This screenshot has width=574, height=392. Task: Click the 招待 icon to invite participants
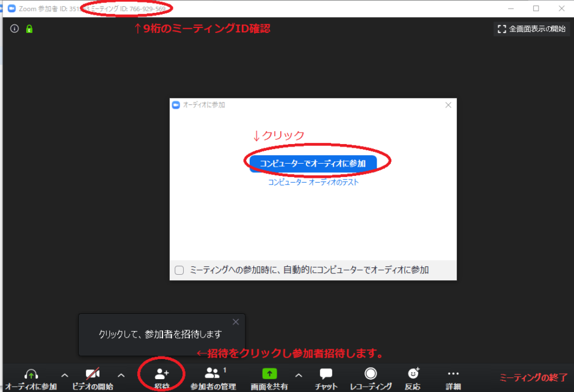click(x=162, y=377)
